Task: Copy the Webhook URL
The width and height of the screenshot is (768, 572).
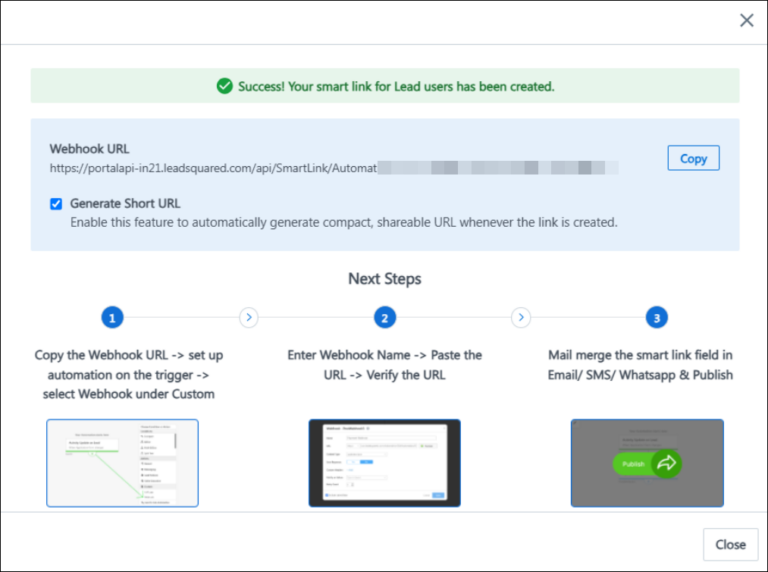Action: tap(693, 158)
